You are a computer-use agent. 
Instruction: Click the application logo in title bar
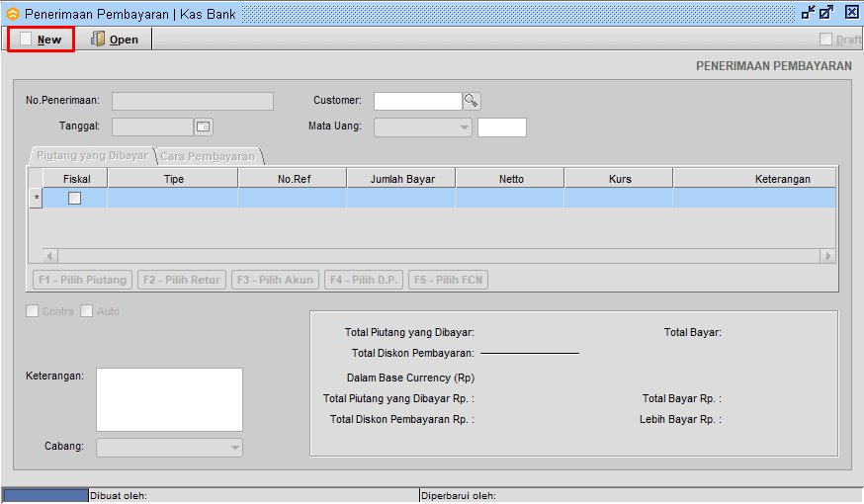click(x=12, y=14)
